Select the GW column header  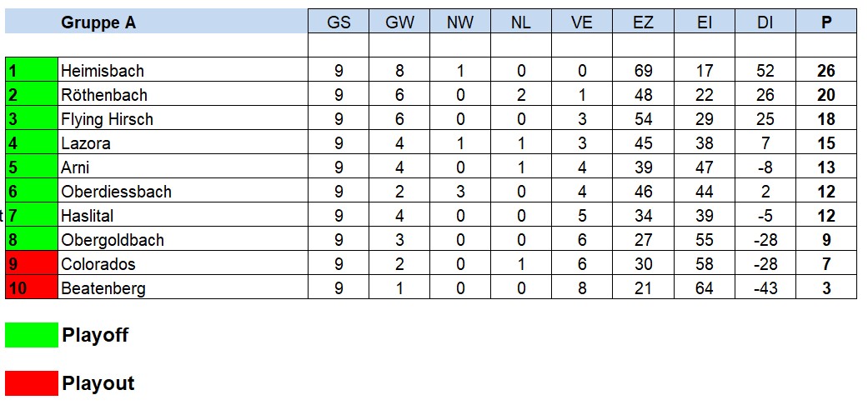[x=399, y=22]
